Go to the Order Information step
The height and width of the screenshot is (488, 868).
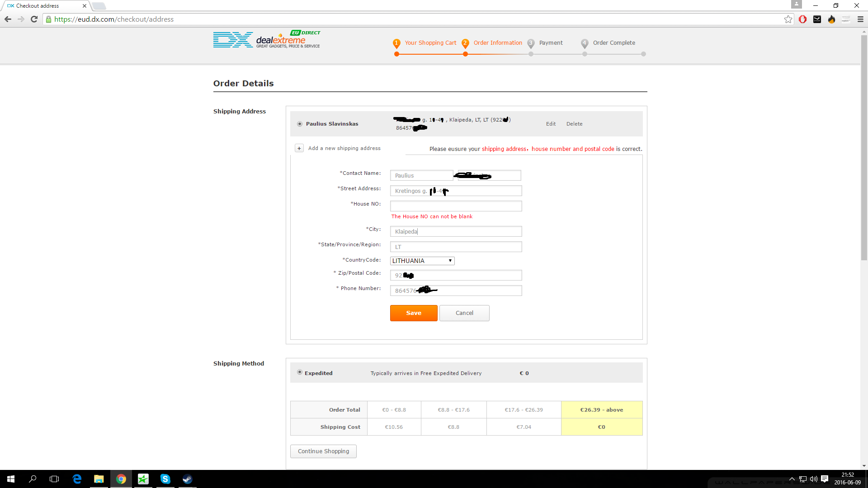click(498, 43)
